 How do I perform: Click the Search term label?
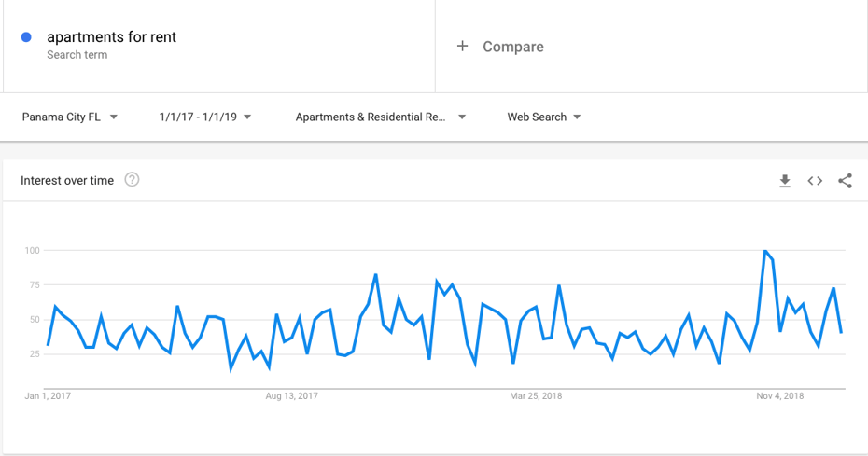point(77,55)
